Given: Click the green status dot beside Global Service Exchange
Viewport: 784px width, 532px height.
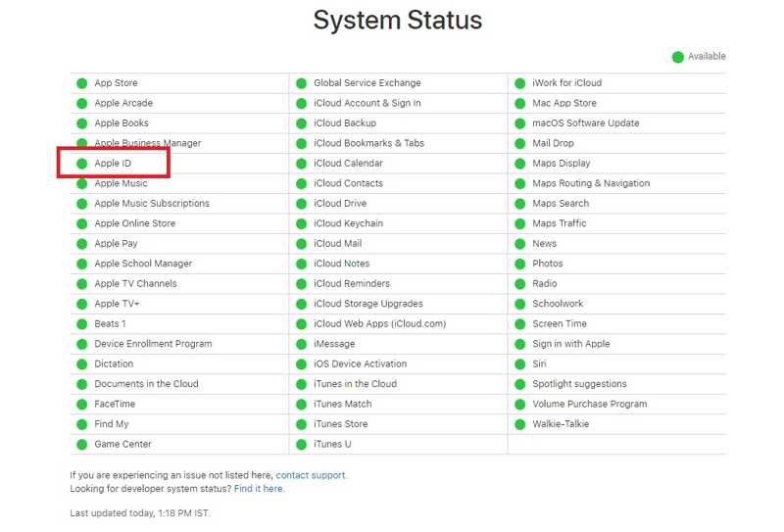Looking at the screenshot, I should coord(301,83).
